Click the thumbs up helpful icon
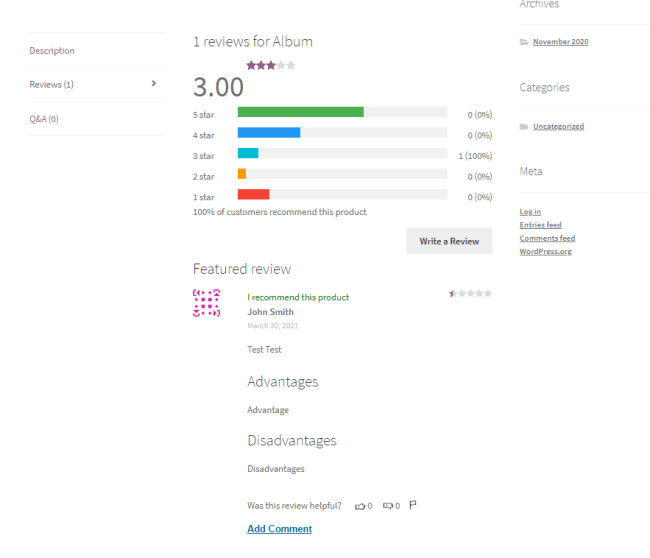Image resolution: width=650 pixels, height=558 pixels. click(360, 506)
